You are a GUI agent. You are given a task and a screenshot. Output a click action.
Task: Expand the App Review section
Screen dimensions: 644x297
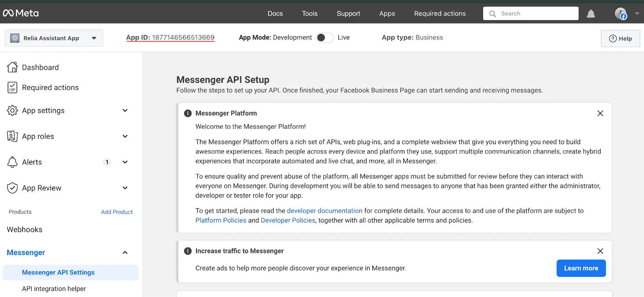click(125, 188)
